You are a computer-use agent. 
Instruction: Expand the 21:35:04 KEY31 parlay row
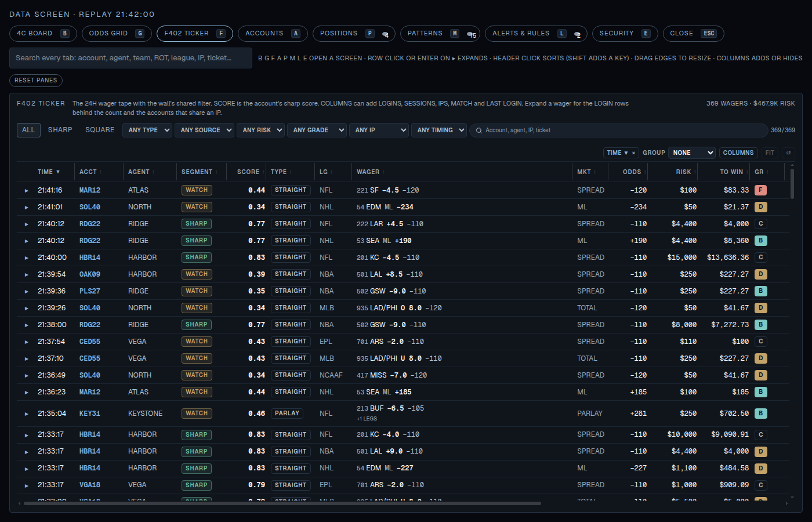27,414
